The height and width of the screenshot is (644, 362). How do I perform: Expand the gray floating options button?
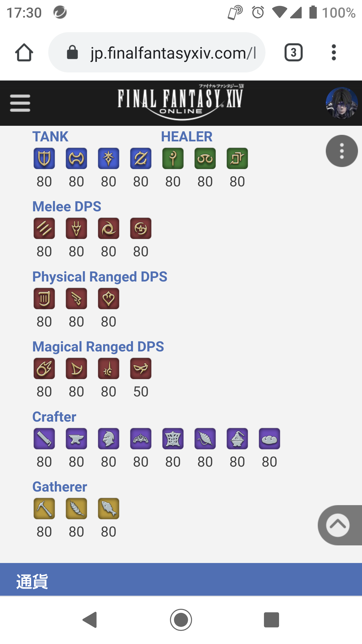pyautogui.click(x=342, y=151)
